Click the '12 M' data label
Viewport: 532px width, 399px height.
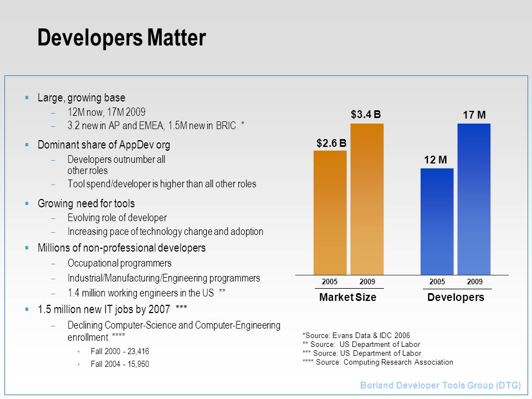point(436,160)
